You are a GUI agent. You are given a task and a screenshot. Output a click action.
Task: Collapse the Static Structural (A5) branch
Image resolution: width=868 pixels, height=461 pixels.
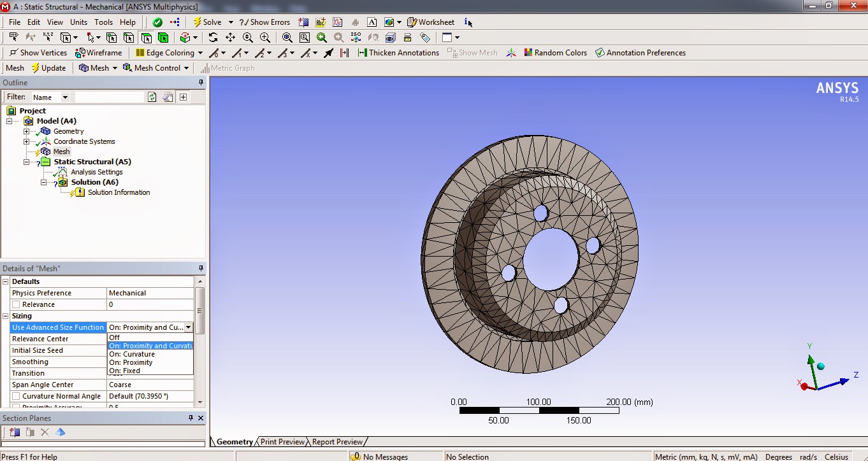[x=26, y=161]
